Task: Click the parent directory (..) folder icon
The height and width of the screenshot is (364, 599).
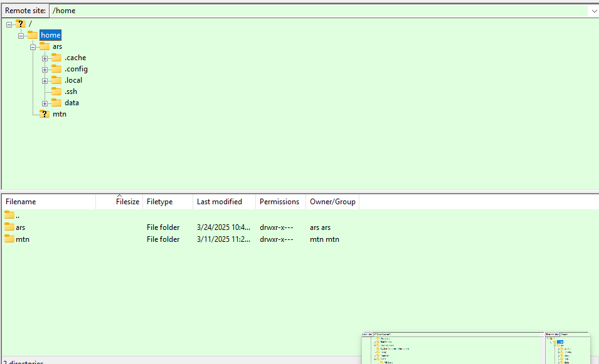Action: click(x=9, y=215)
